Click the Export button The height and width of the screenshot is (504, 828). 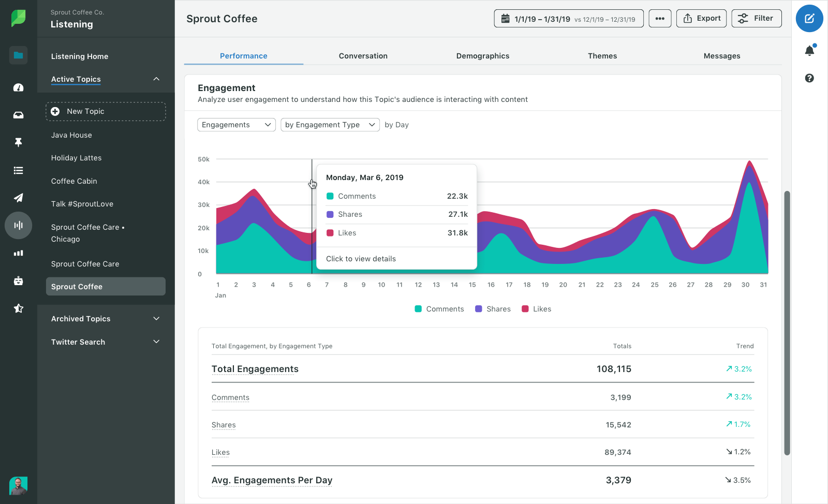[x=701, y=19]
